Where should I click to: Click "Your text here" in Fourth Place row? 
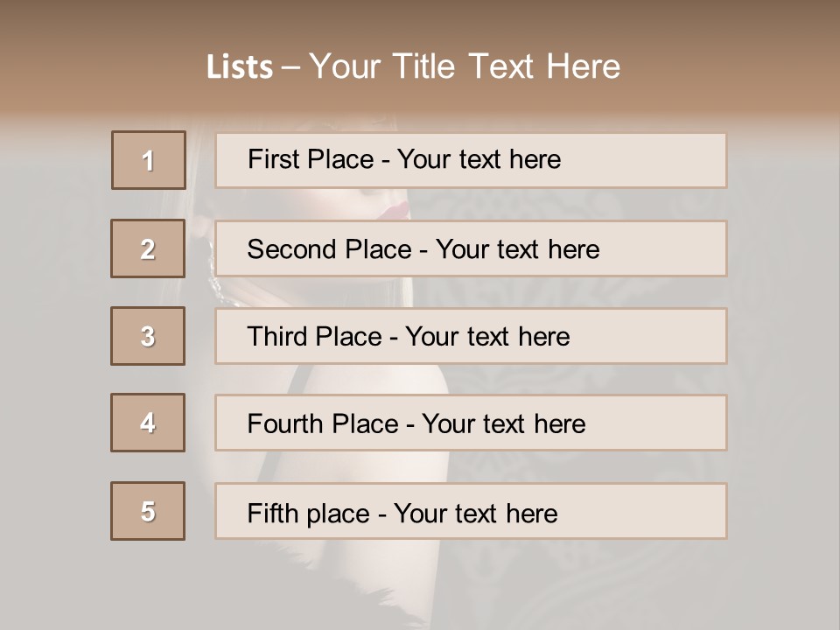coord(503,424)
